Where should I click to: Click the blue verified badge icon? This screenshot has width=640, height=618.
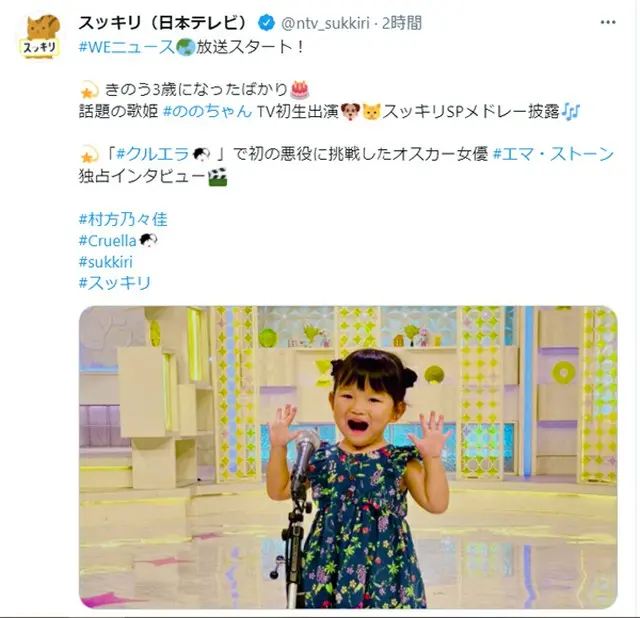point(267,23)
